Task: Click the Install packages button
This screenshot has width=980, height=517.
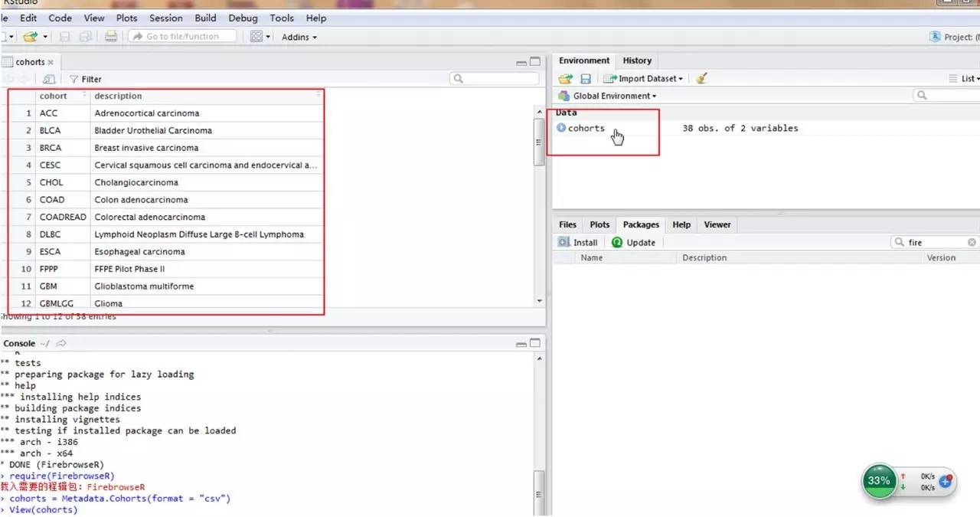Action: tap(578, 242)
